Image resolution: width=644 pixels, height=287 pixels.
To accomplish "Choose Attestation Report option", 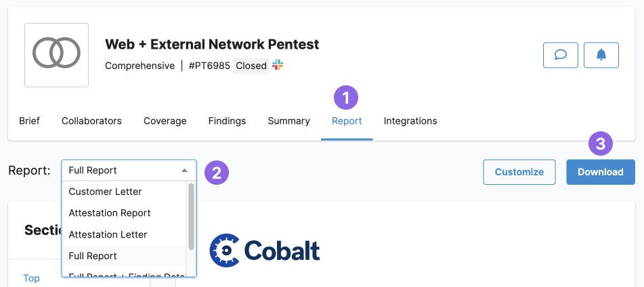I will tap(110, 213).
